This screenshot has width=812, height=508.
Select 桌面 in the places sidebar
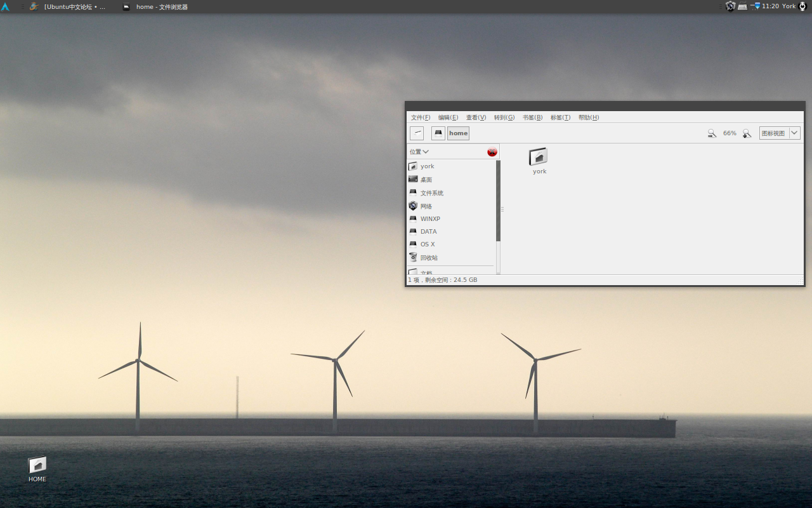coord(451,180)
